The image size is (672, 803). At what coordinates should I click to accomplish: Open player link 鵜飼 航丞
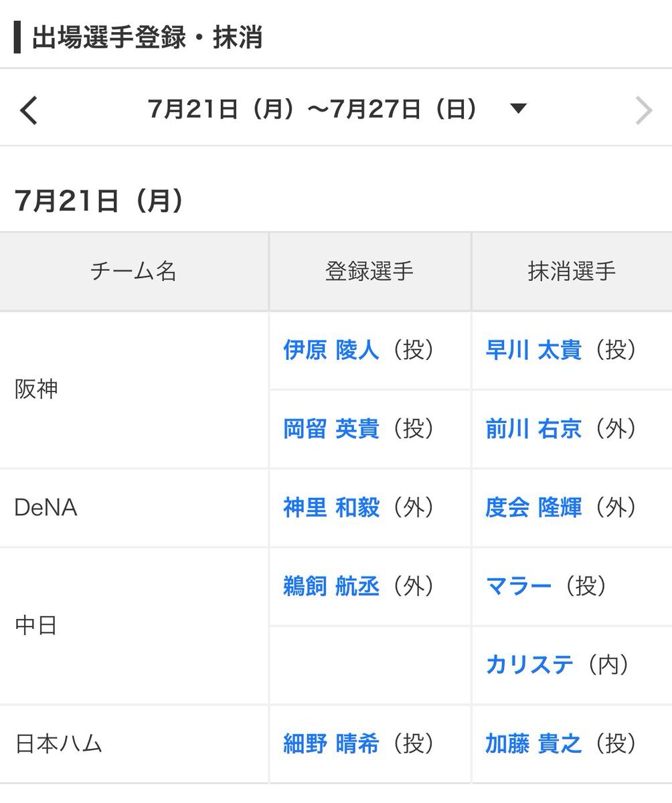331,587
